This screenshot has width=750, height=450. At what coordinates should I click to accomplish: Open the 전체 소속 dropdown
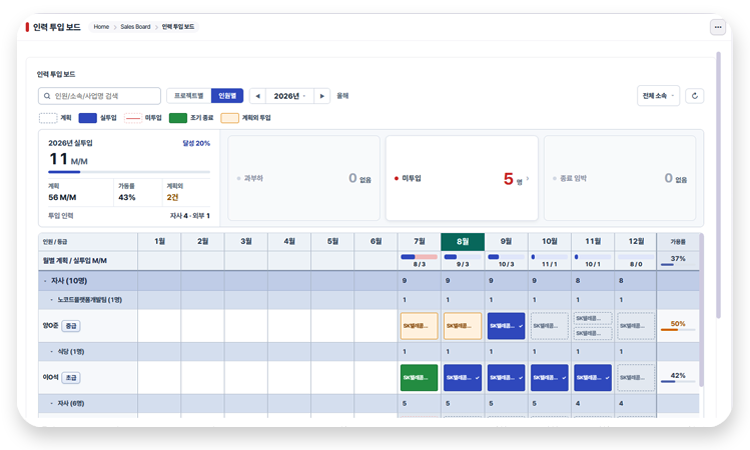pos(658,96)
